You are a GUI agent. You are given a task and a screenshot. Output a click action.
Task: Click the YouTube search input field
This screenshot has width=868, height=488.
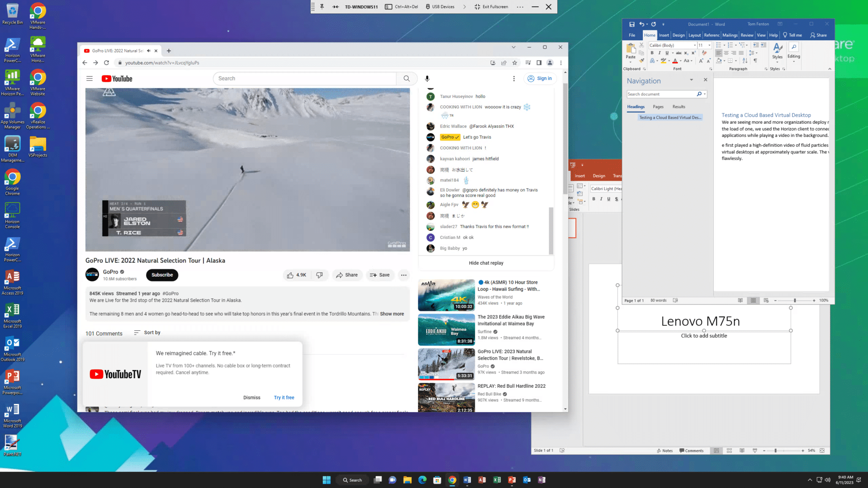(305, 79)
